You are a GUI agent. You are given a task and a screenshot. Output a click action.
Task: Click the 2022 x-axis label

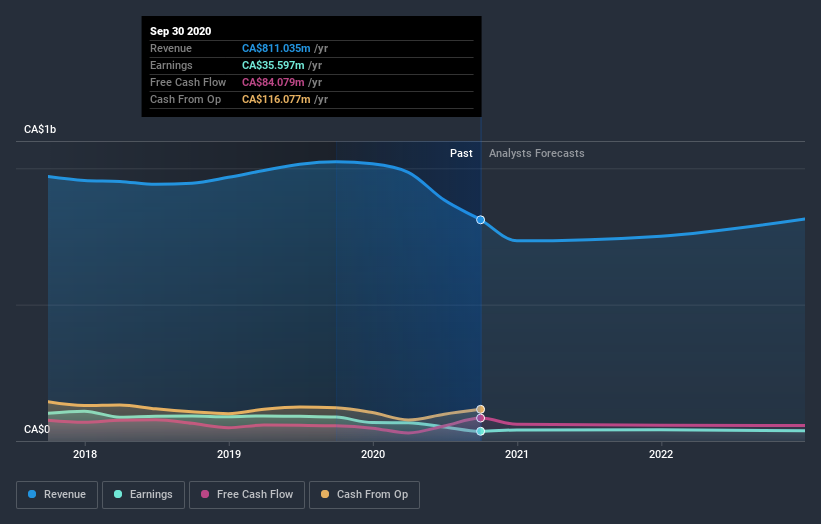pyautogui.click(x=661, y=454)
